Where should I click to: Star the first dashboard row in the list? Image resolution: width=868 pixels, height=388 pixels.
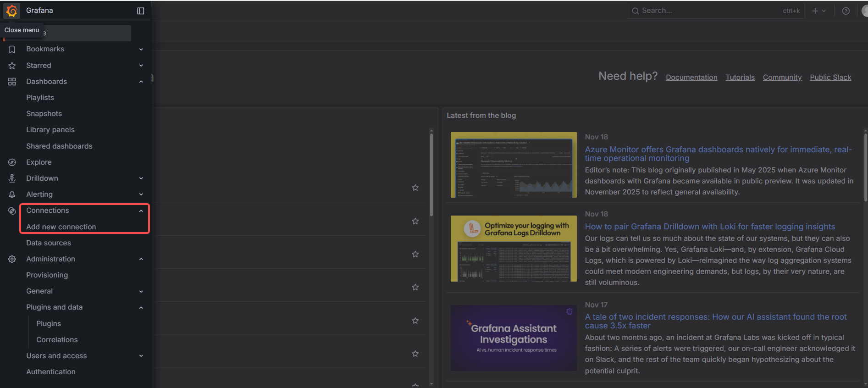415,188
